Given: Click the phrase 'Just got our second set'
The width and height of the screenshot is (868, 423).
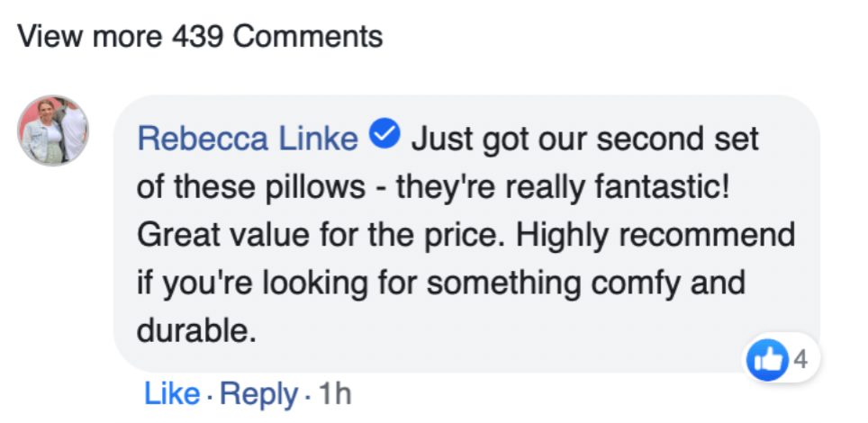Looking at the screenshot, I should pos(585,139).
